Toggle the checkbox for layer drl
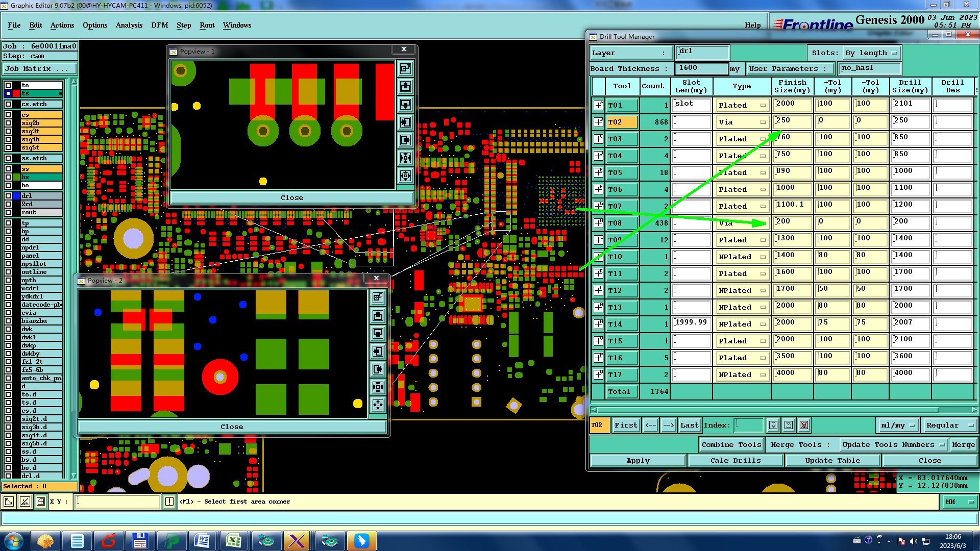This screenshot has width=980, height=551. pos(8,196)
